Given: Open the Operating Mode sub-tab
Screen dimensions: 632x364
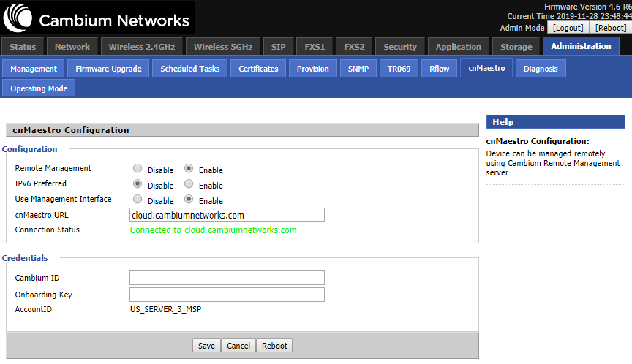Looking at the screenshot, I should coord(39,88).
